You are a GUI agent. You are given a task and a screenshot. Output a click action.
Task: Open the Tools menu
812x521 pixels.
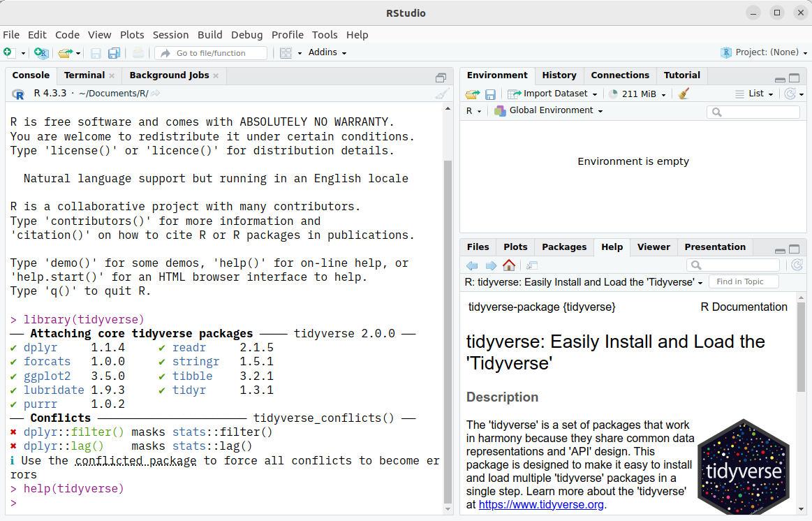325,35
